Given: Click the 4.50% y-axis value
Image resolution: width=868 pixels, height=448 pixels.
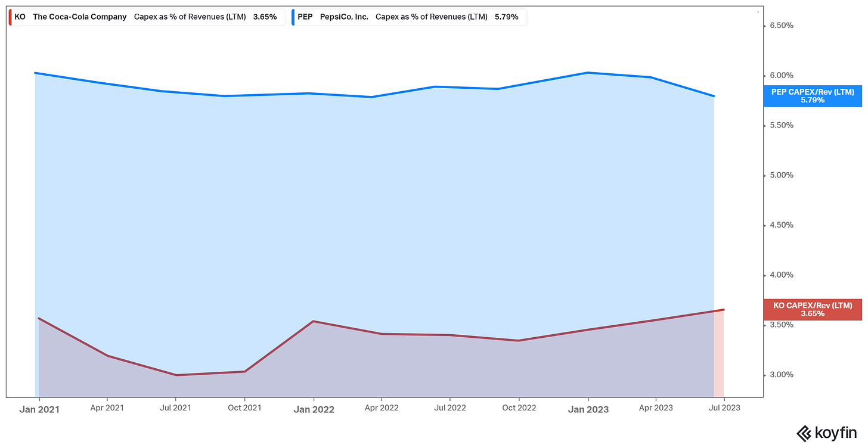Looking at the screenshot, I should [x=780, y=225].
